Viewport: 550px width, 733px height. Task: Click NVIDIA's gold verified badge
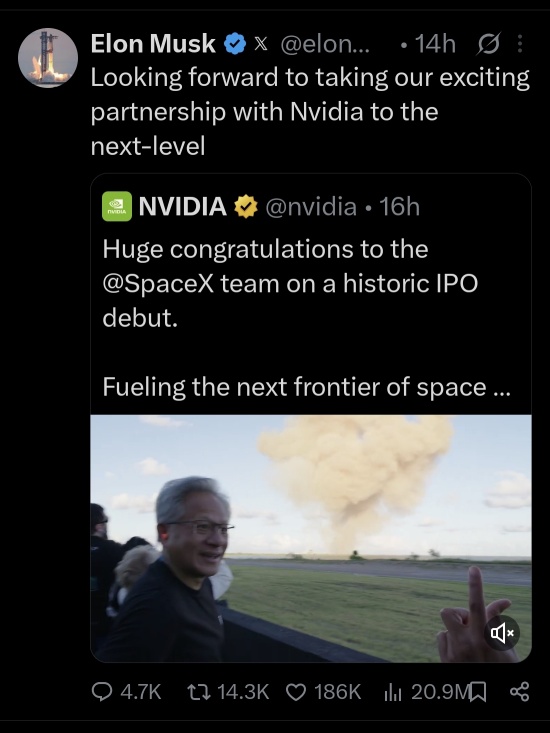(x=246, y=207)
